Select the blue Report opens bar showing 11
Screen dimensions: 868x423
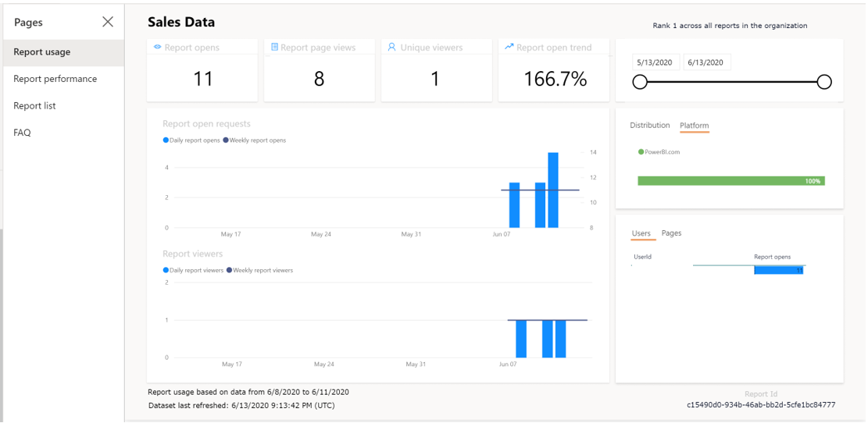(x=779, y=270)
